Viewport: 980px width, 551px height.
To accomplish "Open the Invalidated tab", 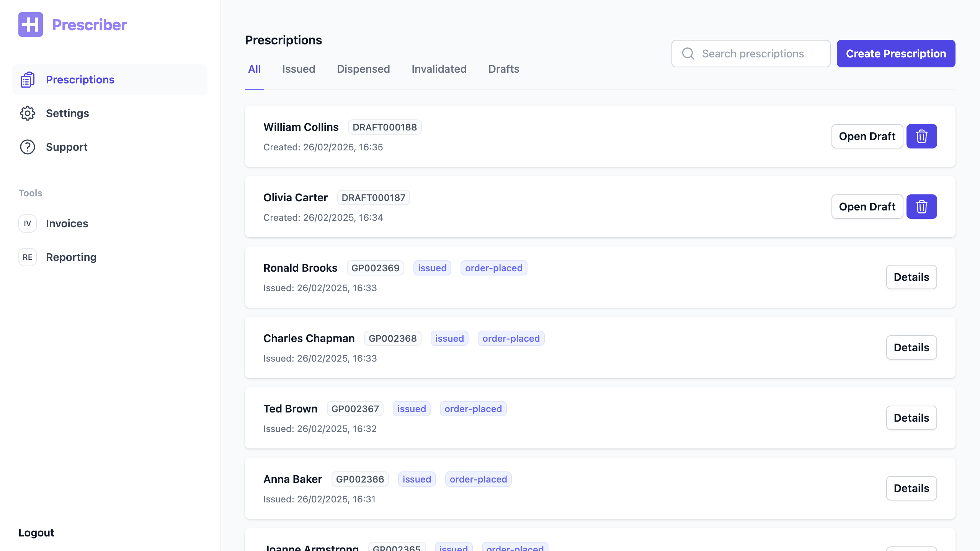I will point(439,69).
